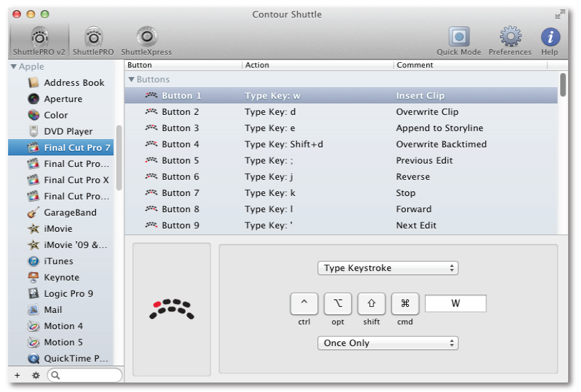Screen dimensions: 581x392
Task: Select Motion 4 in the sidebar
Action: 61,326
